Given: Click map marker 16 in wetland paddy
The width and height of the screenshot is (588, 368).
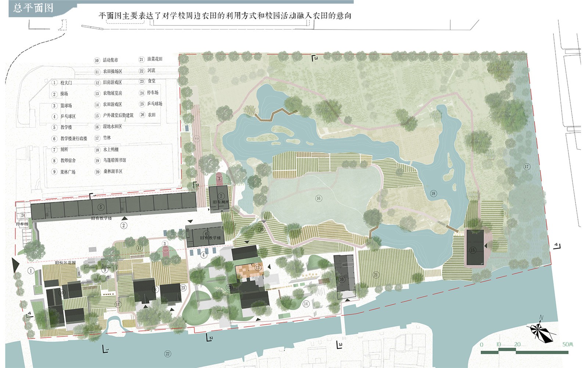Looking at the screenshot, I should (x=318, y=198).
